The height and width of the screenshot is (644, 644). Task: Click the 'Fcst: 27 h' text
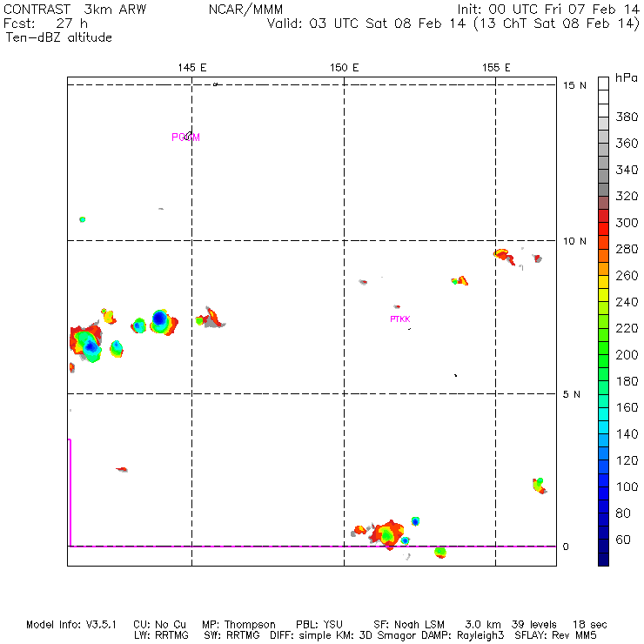[45, 23]
